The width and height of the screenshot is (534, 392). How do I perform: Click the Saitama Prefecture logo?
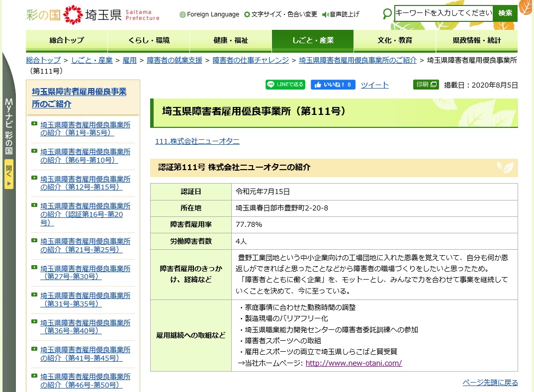tap(92, 14)
